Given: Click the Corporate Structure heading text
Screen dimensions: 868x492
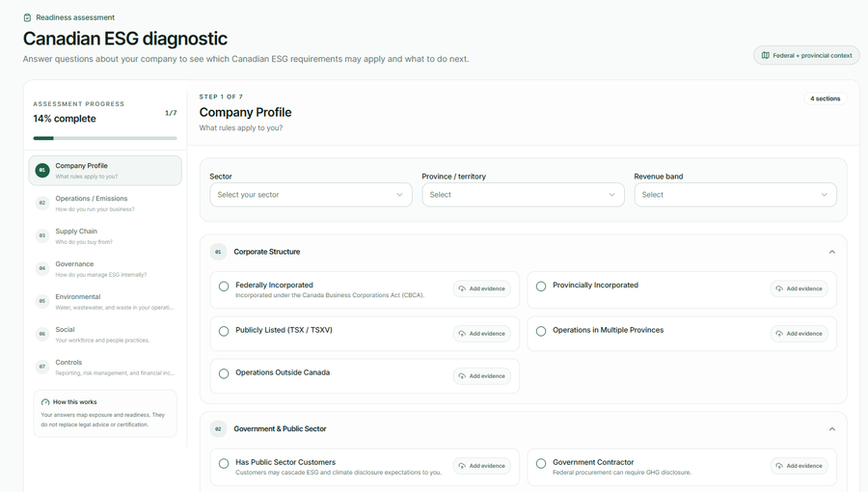Looking at the screenshot, I should 267,252.
